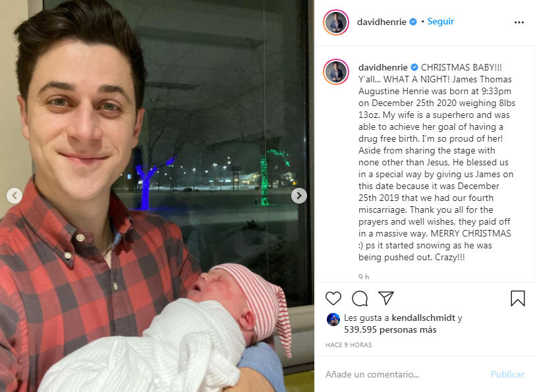Open the HACE 9 HORAS timestamp link
This screenshot has width=535, height=392.
point(349,345)
